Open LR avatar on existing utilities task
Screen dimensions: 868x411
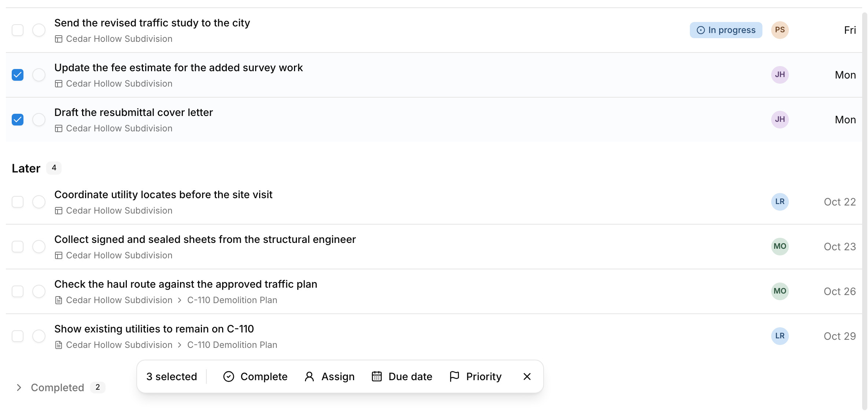780,336
